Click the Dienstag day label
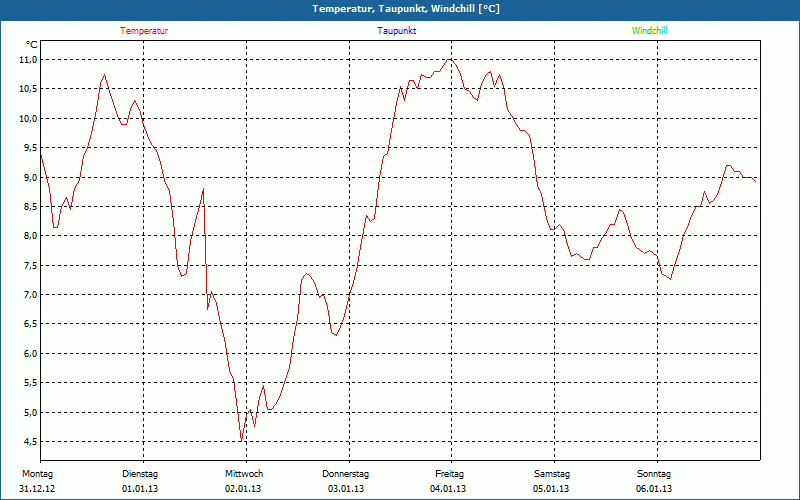Image resolution: width=800 pixels, height=500 pixels. pos(140,474)
